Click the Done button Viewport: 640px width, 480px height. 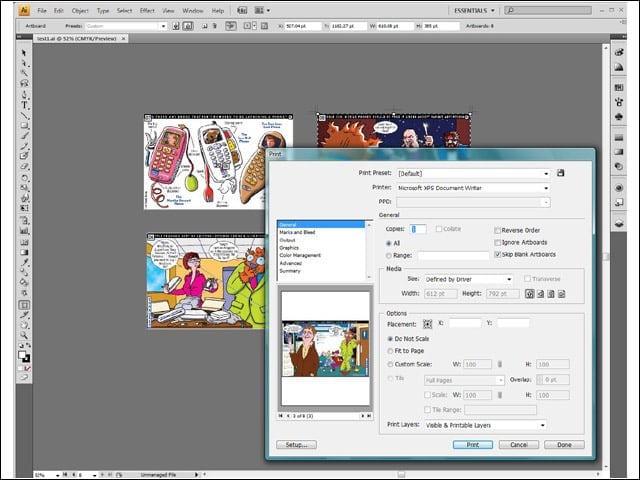[564, 445]
